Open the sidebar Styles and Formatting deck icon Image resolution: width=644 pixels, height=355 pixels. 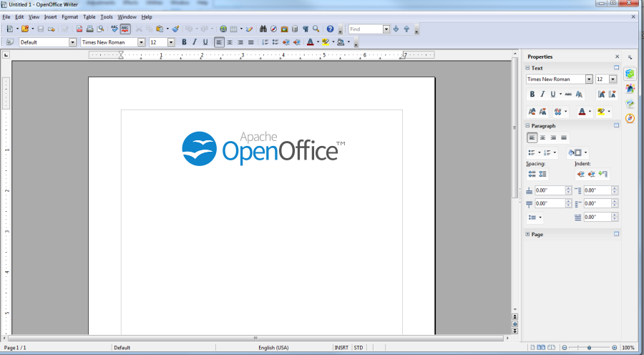click(630, 88)
